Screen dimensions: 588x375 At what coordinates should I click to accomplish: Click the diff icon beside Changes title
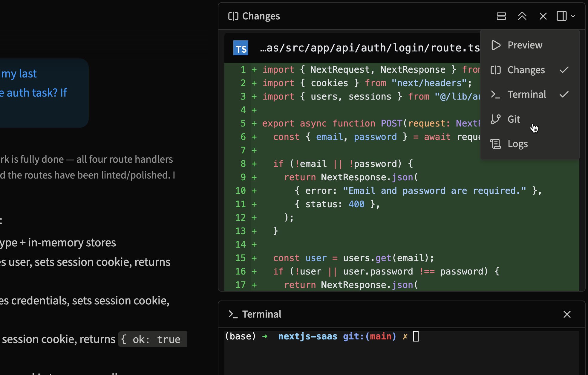pyautogui.click(x=233, y=16)
